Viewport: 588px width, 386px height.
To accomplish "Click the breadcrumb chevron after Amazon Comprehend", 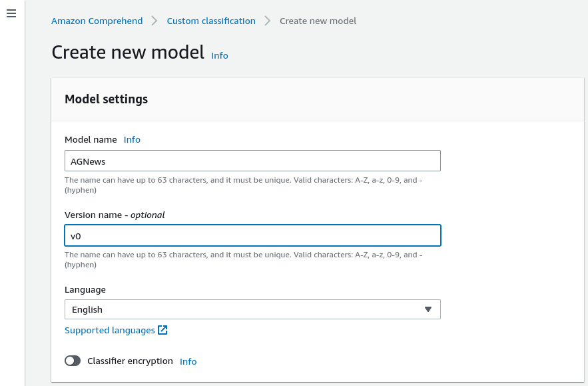I will click(x=153, y=21).
